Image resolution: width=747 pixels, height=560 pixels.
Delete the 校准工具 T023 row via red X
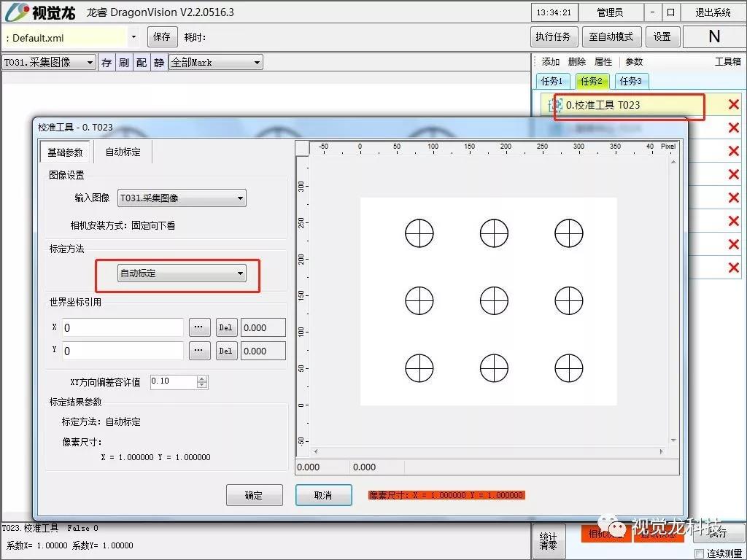pos(733,105)
